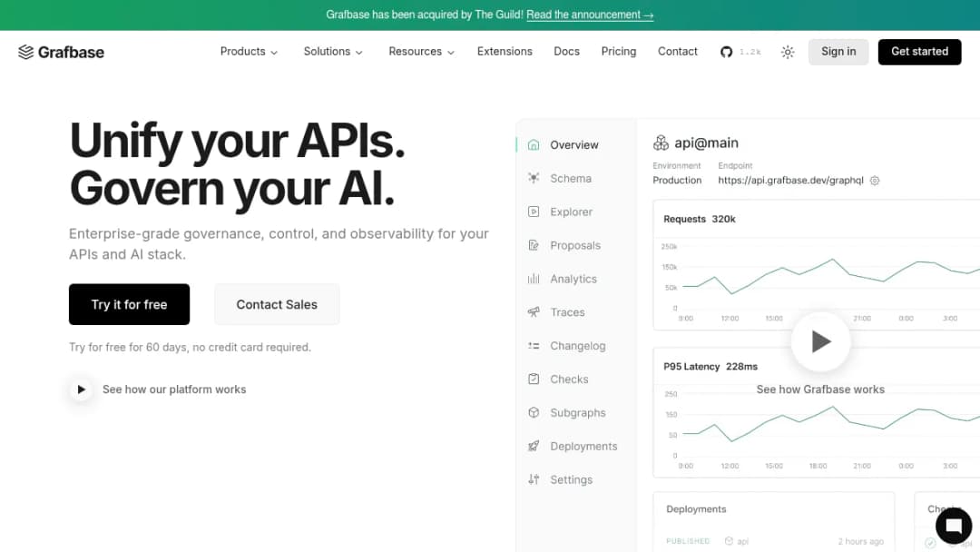Select Changelog label in sidebar

(577, 346)
